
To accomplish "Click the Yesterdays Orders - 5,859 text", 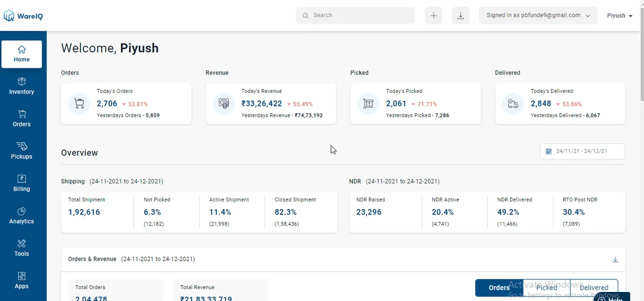I will click(128, 116).
